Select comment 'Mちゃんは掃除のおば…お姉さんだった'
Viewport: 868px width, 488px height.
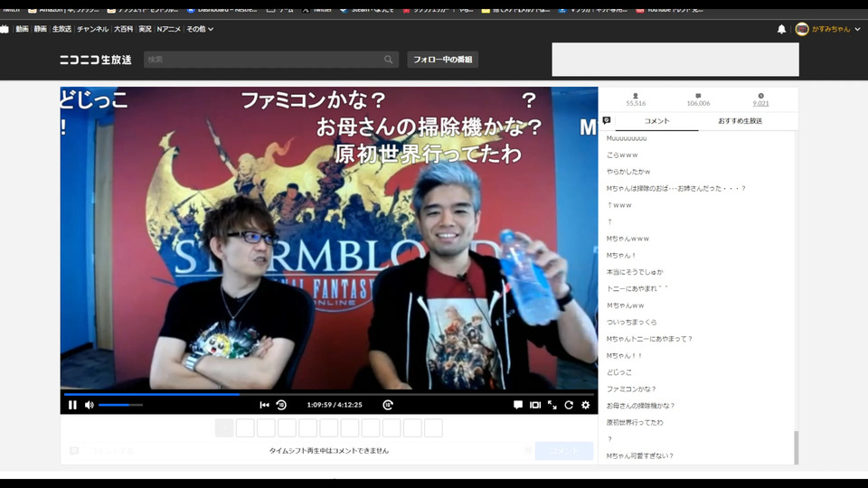point(676,188)
